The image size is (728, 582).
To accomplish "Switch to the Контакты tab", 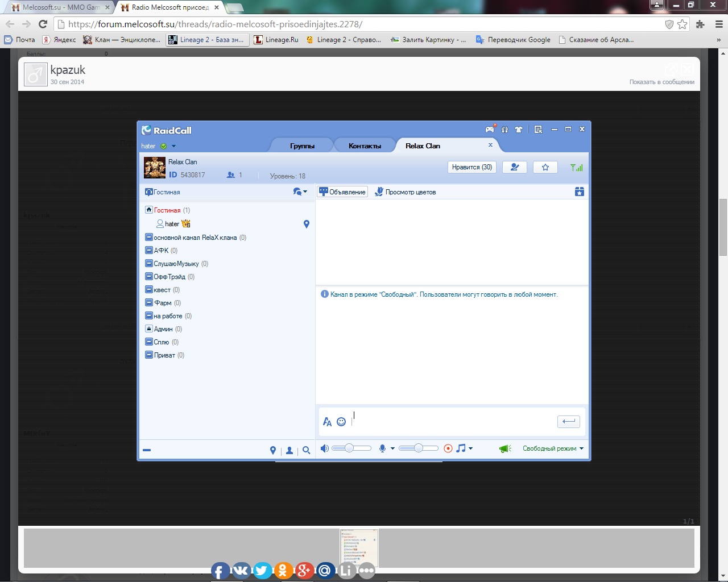I will click(x=365, y=146).
